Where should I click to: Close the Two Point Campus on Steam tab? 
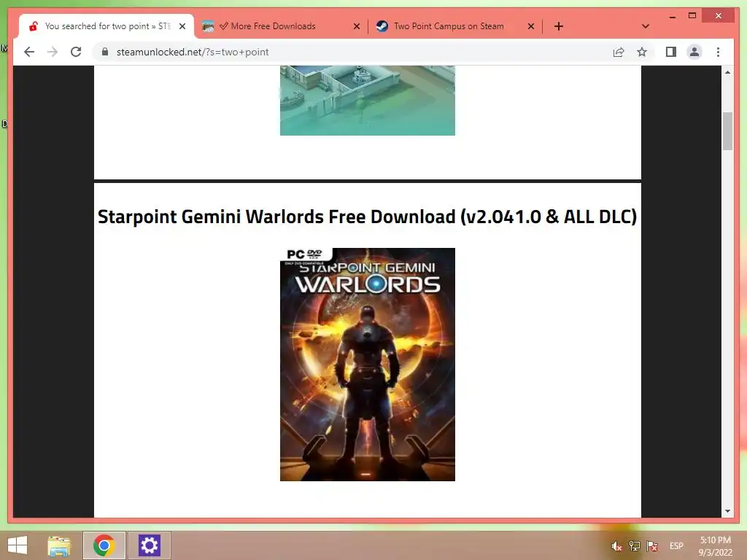coord(531,26)
